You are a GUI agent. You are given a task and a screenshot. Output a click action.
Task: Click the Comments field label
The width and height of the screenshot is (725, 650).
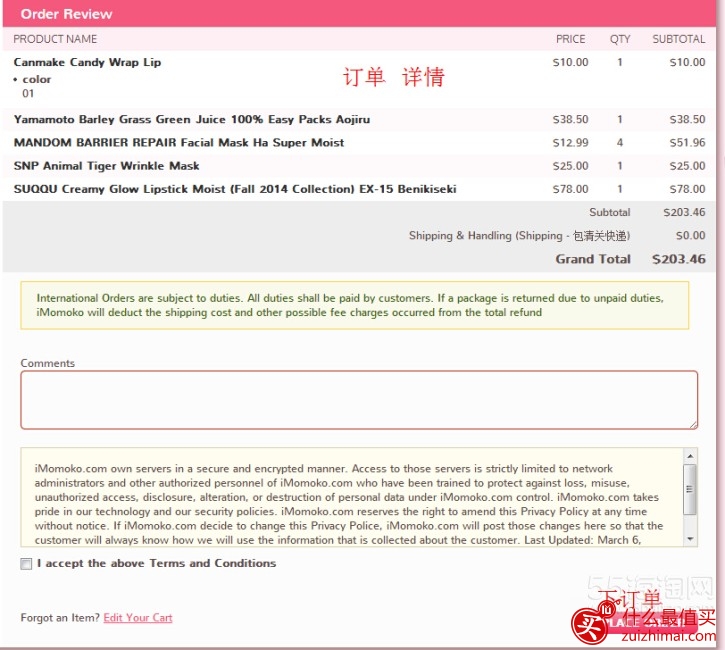[48, 363]
